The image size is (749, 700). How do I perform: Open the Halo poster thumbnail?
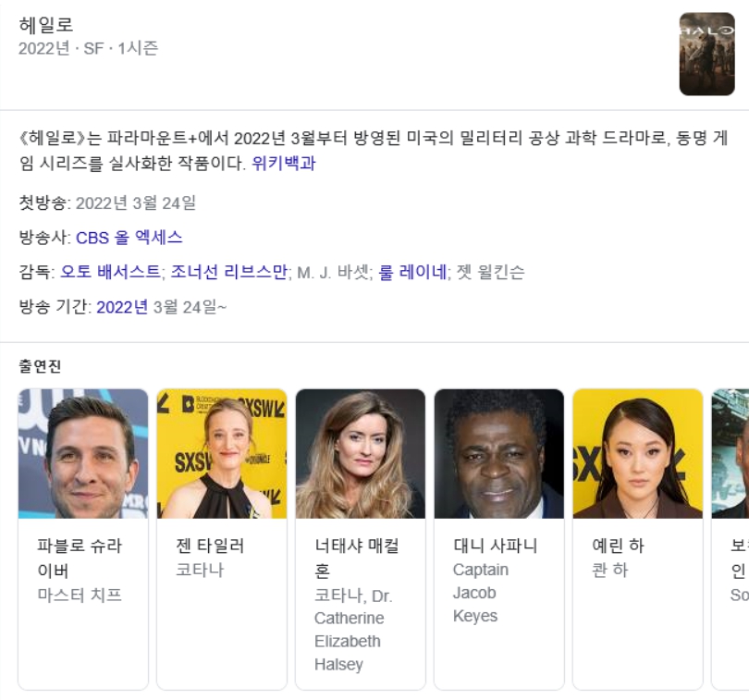click(x=706, y=54)
